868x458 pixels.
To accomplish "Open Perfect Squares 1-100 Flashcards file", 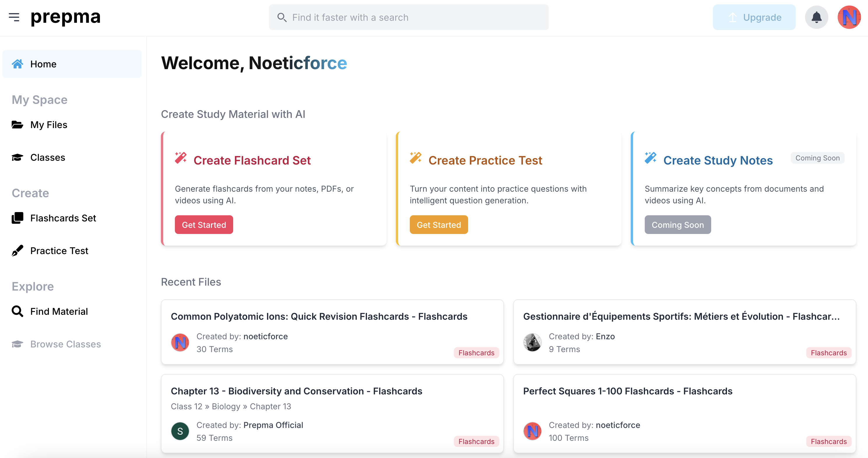I will pos(684,413).
